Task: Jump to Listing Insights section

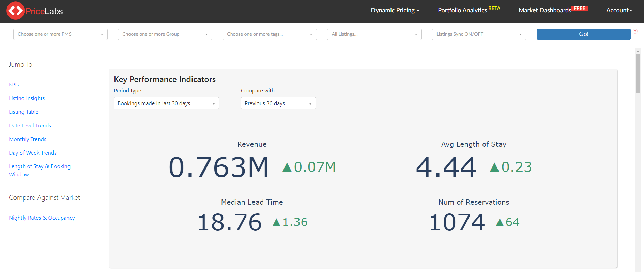Action: (27, 98)
